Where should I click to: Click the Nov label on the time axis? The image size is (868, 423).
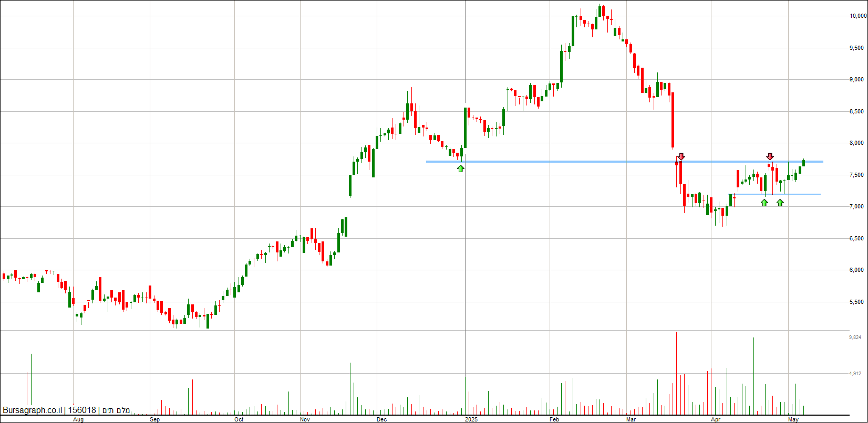[x=305, y=419]
